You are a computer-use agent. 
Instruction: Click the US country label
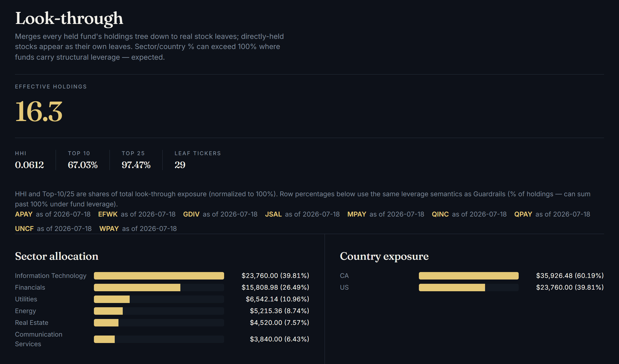click(344, 287)
